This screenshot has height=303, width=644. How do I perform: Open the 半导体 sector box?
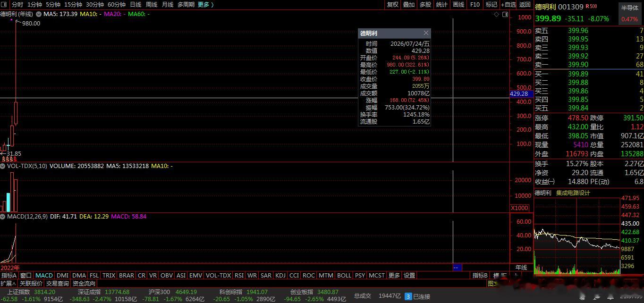[629, 14]
